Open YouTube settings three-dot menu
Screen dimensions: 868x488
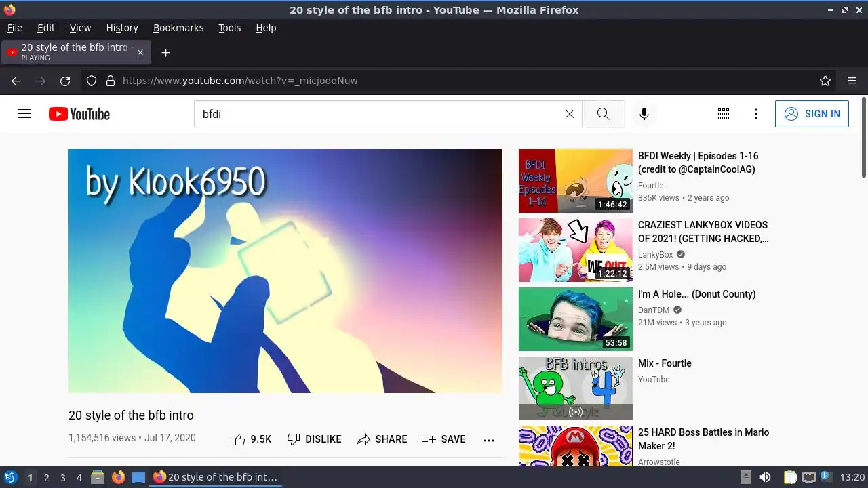click(756, 114)
